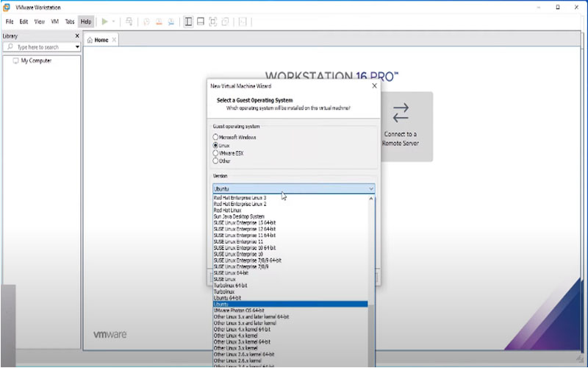Collapse the Version combo box showing Ubuntu

pos(293,188)
